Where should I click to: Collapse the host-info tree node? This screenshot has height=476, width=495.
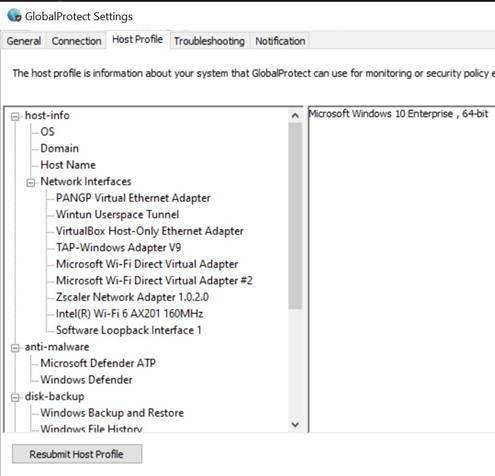15,116
